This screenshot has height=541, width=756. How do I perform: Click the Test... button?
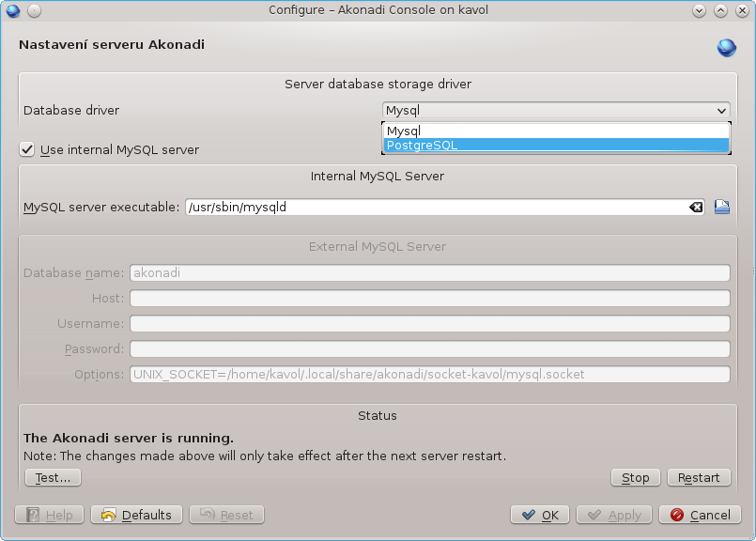click(x=53, y=478)
